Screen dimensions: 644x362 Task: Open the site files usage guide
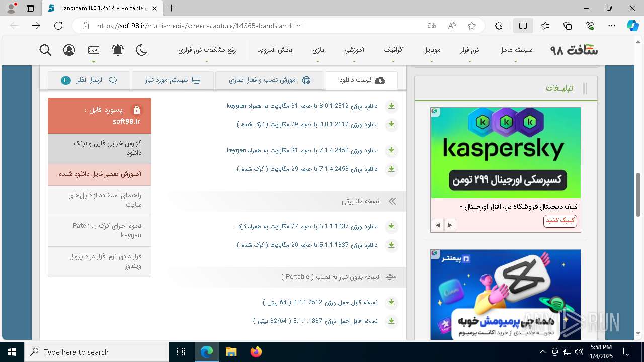[100, 201]
